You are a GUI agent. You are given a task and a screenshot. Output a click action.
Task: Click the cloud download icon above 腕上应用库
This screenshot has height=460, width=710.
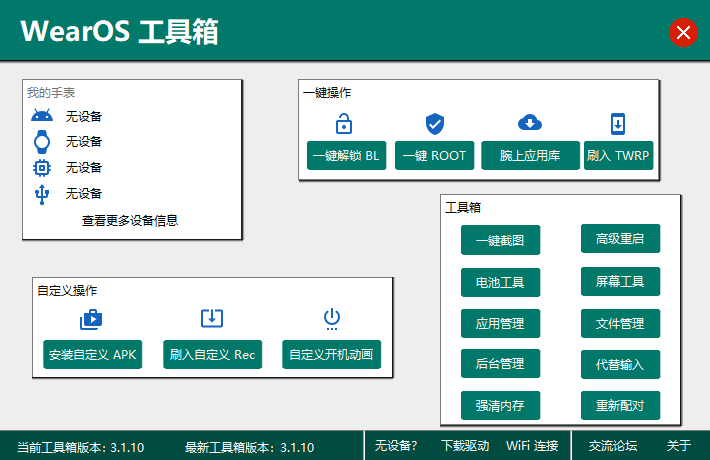point(530,123)
